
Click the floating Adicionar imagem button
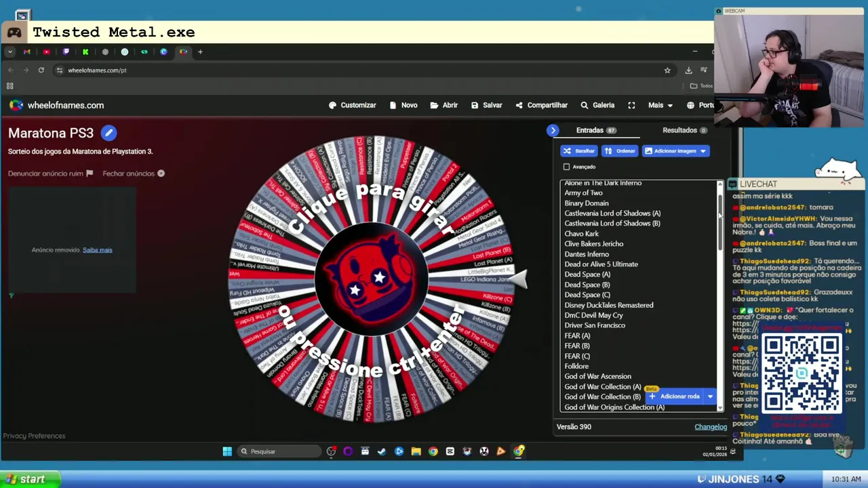point(674,396)
